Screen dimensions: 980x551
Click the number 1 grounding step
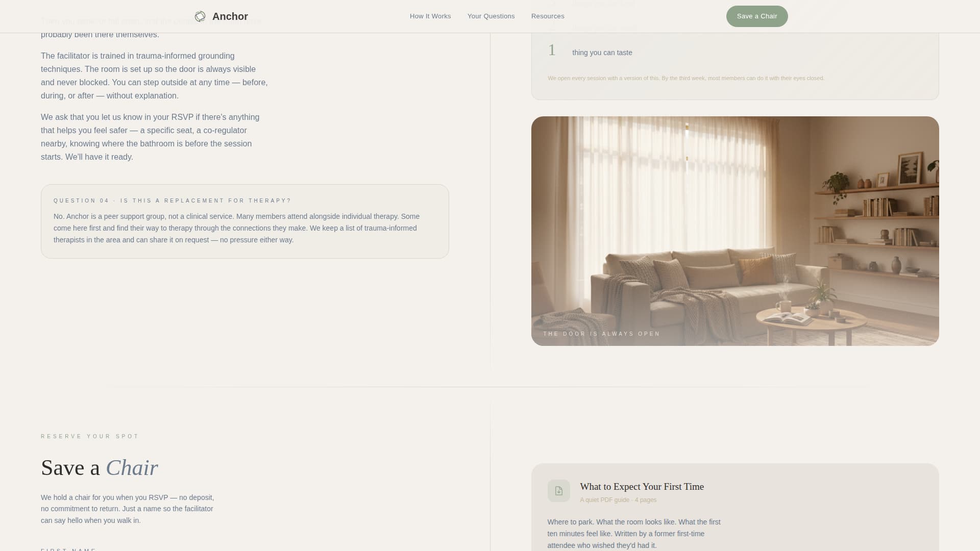pyautogui.click(x=552, y=50)
